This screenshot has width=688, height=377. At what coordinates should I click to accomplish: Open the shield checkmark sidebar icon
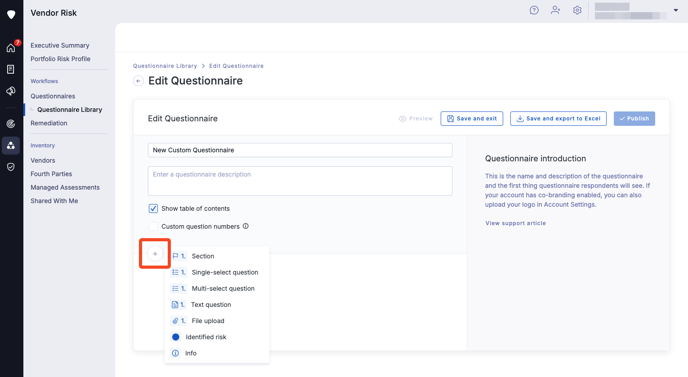point(11,167)
